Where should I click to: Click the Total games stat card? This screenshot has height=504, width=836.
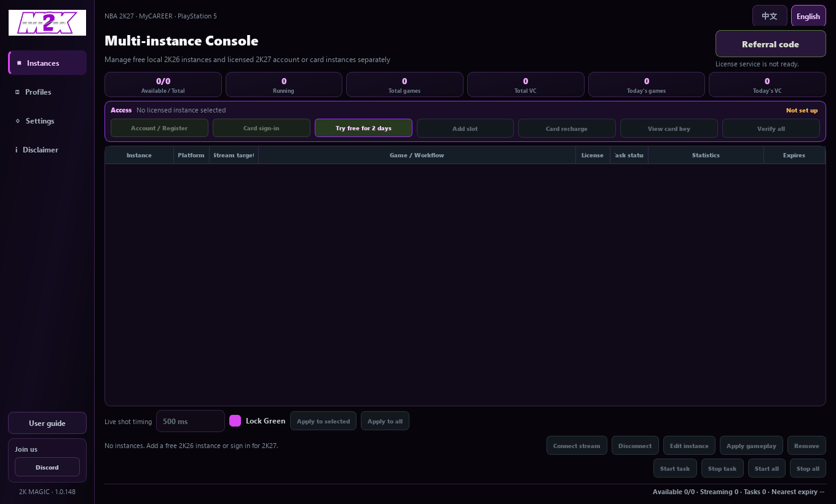404,85
